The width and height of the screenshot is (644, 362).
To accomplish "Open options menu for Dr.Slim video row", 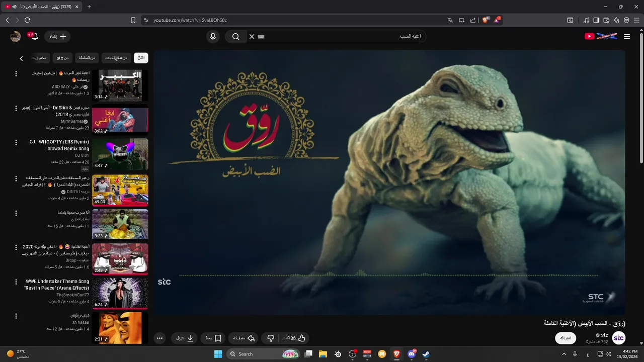I will pyautogui.click(x=16, y=109).
